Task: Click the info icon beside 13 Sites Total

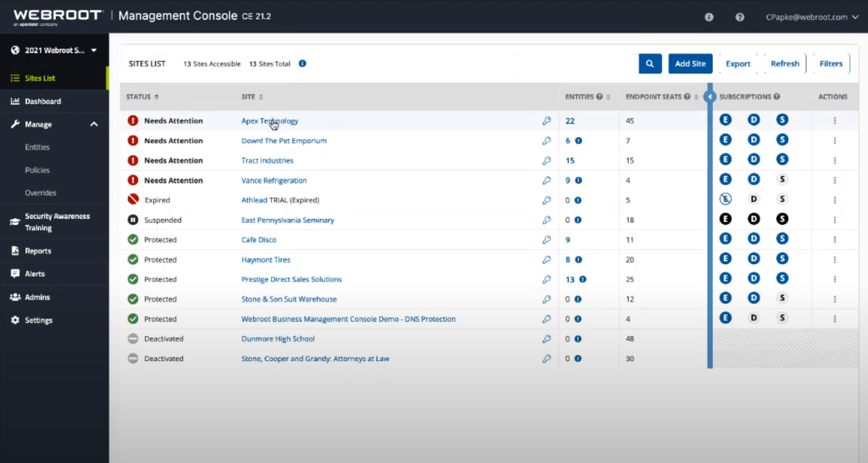Action: tap(302, 64)
